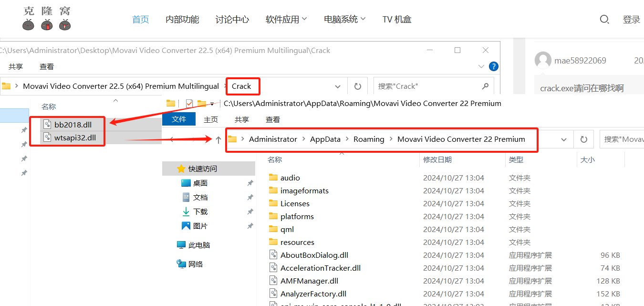Expand the Crack window address history dropdown
This screenshot has height=306, width=644.
338,86
